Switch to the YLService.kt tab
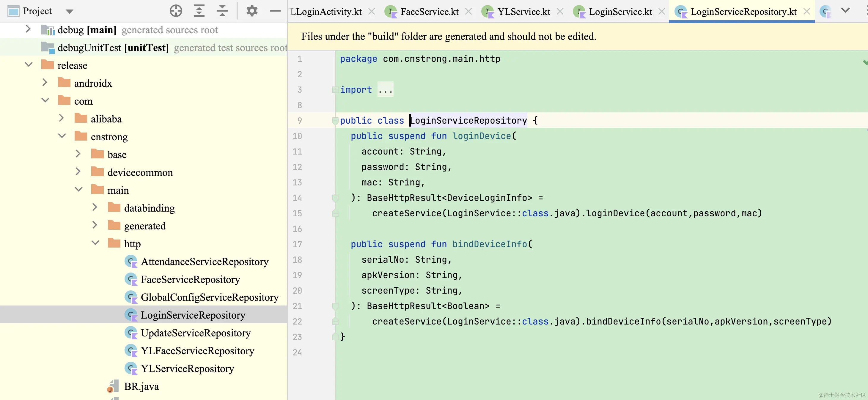 tap(523, 12)
